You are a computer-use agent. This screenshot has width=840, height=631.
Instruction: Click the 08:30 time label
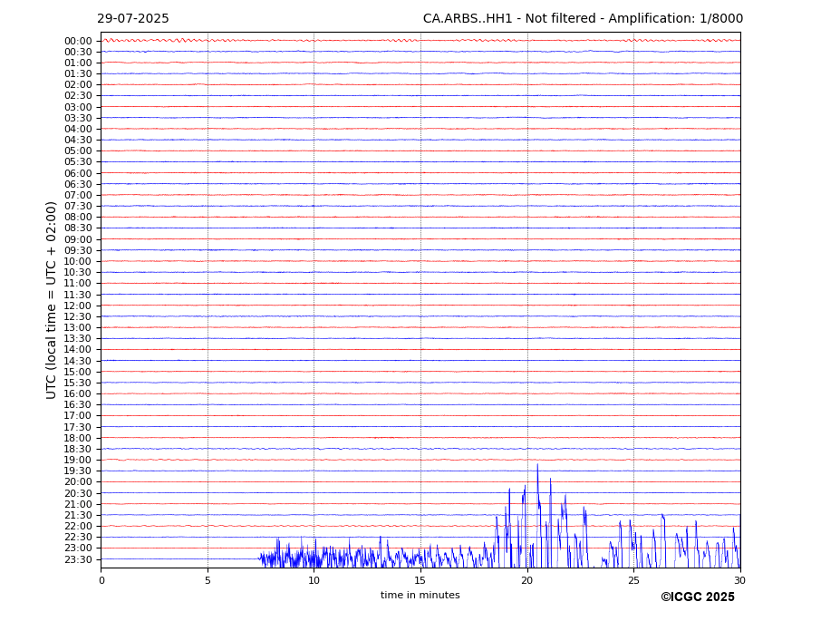[78, 228]
